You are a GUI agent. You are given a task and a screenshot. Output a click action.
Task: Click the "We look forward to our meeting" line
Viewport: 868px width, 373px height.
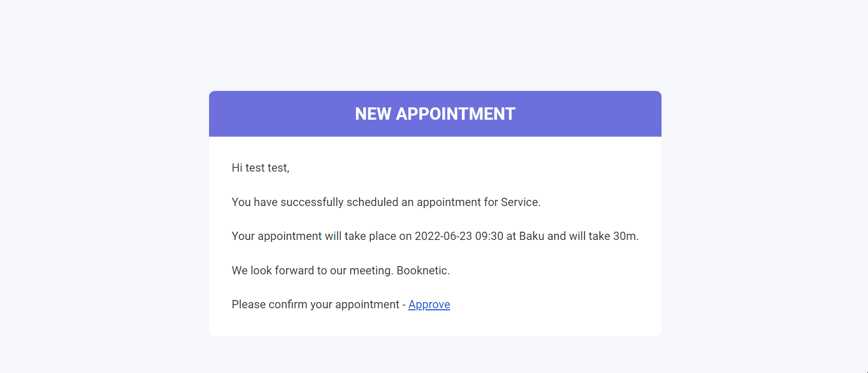tap(312, 271)
